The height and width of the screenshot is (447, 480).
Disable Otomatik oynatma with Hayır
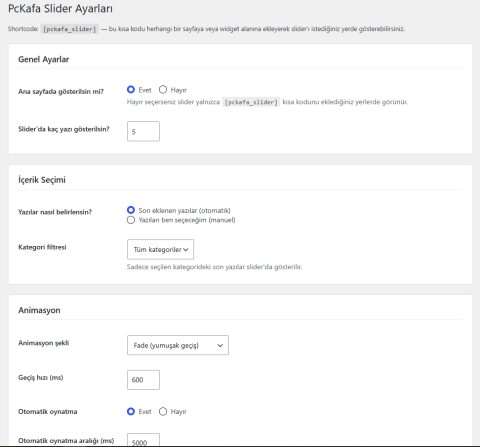[x=163, y=411]
